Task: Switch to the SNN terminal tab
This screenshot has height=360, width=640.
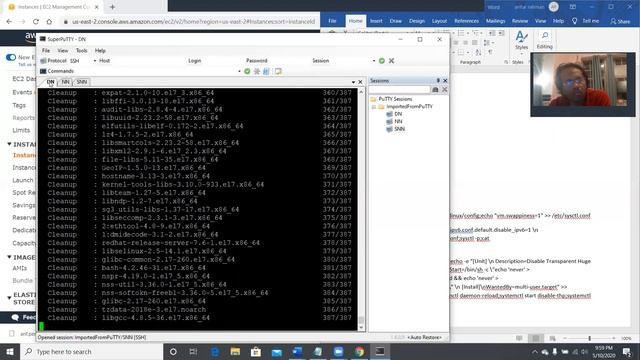Action: point(82,82)
